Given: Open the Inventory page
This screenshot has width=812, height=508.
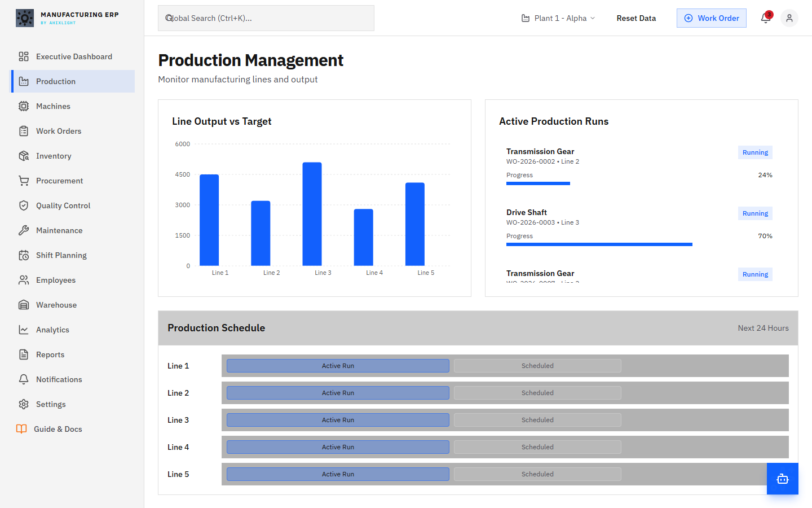Looking at the screenshot, I should [73, 156].
